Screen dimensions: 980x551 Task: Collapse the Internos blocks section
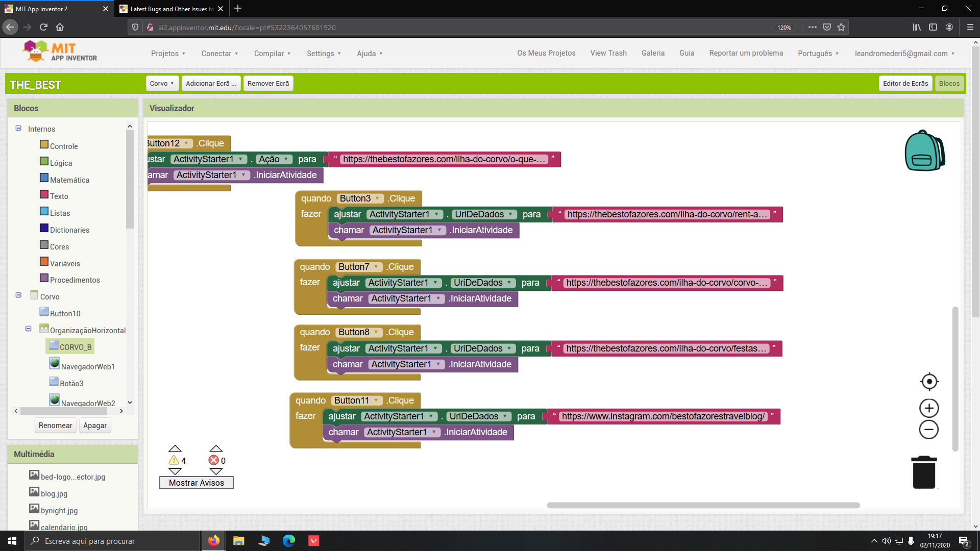coord(18,129)
